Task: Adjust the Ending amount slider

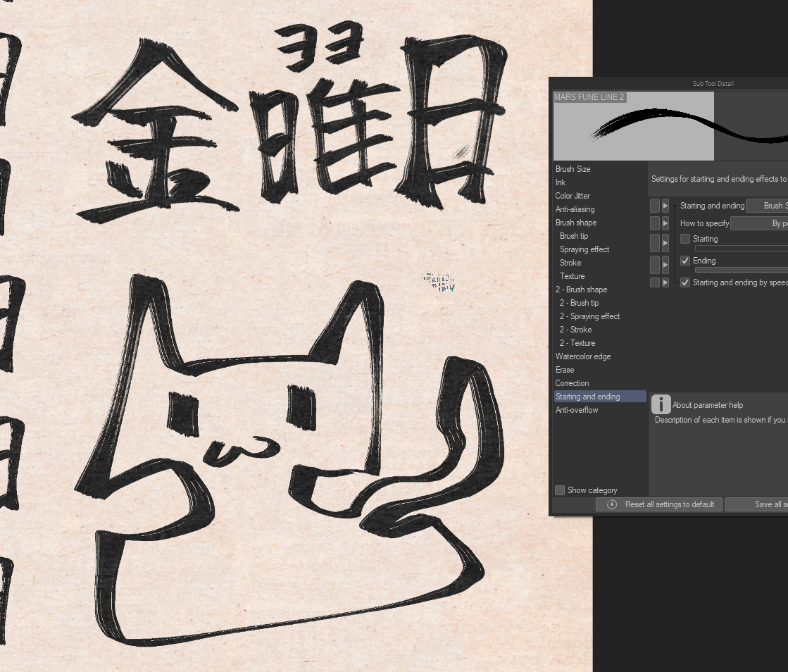Action: [742, 270]
